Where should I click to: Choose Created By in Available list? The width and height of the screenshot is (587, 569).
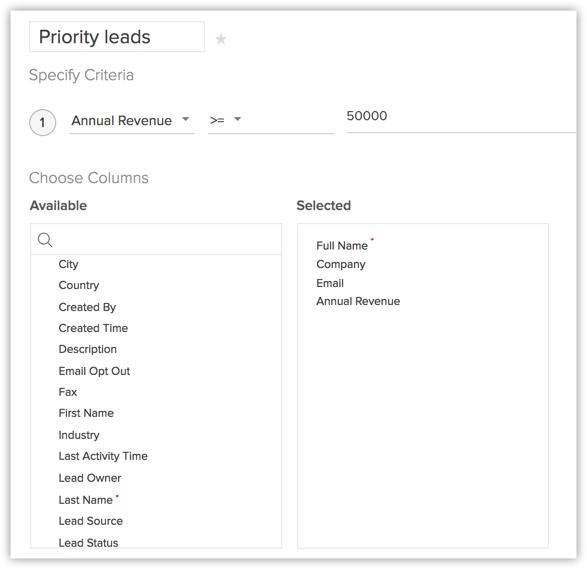tap(87, 307)
